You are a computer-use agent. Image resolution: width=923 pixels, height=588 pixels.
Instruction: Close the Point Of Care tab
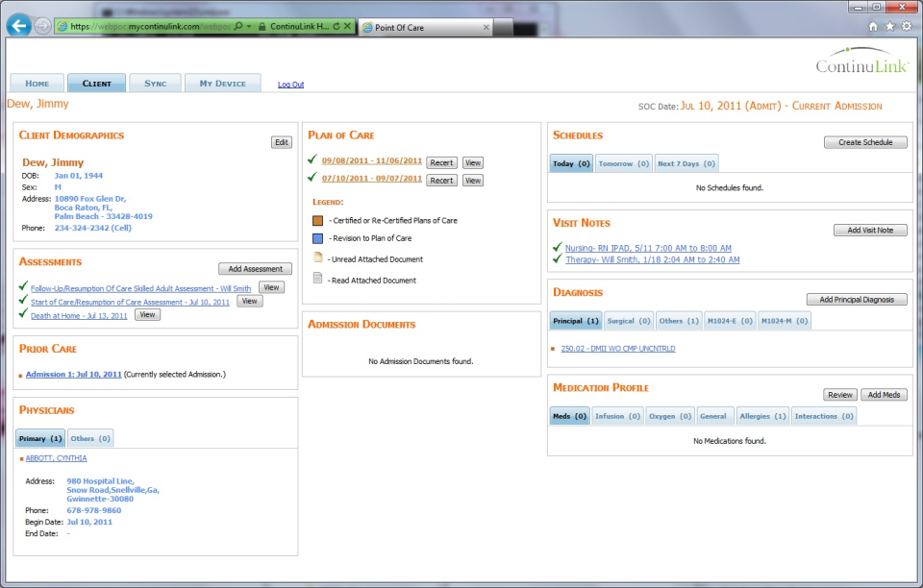[486, 27]
